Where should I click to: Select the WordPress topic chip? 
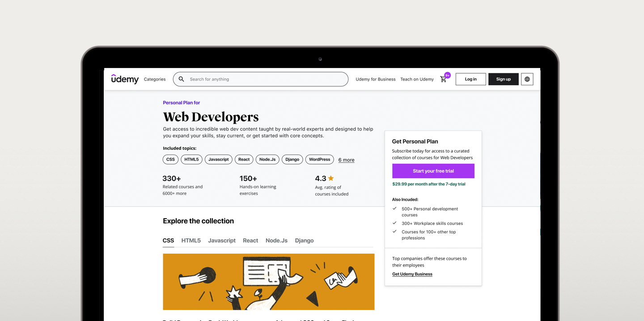320,160
